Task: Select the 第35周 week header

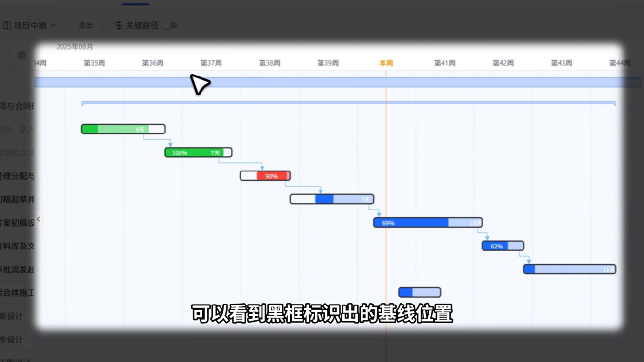Action: (94, 63)
